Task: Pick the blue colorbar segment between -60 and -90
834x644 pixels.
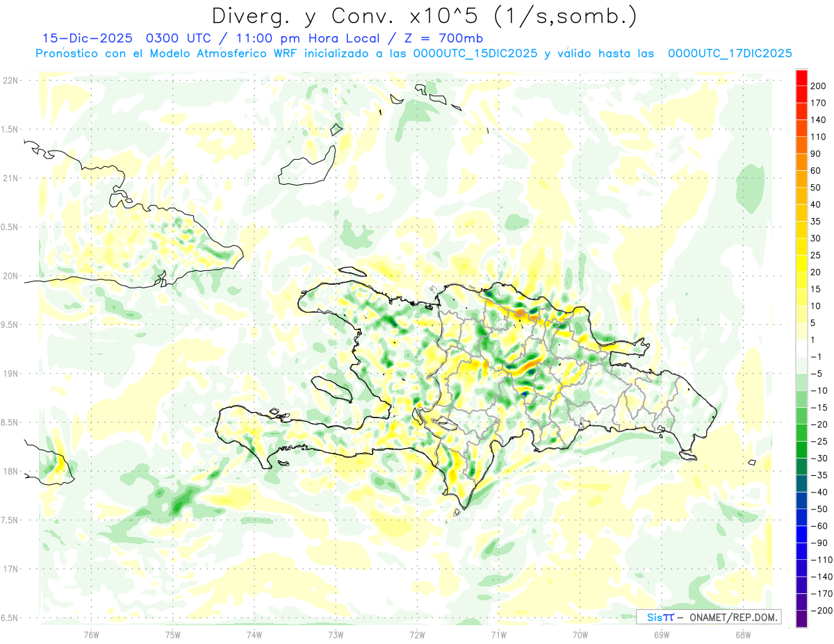Action: [x=801, y=535]
